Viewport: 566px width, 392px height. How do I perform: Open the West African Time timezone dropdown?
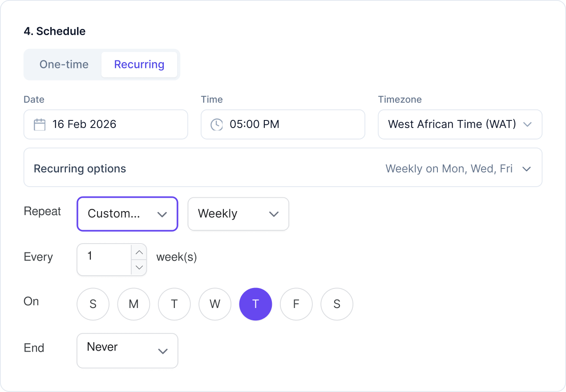[x=460, y=124]
